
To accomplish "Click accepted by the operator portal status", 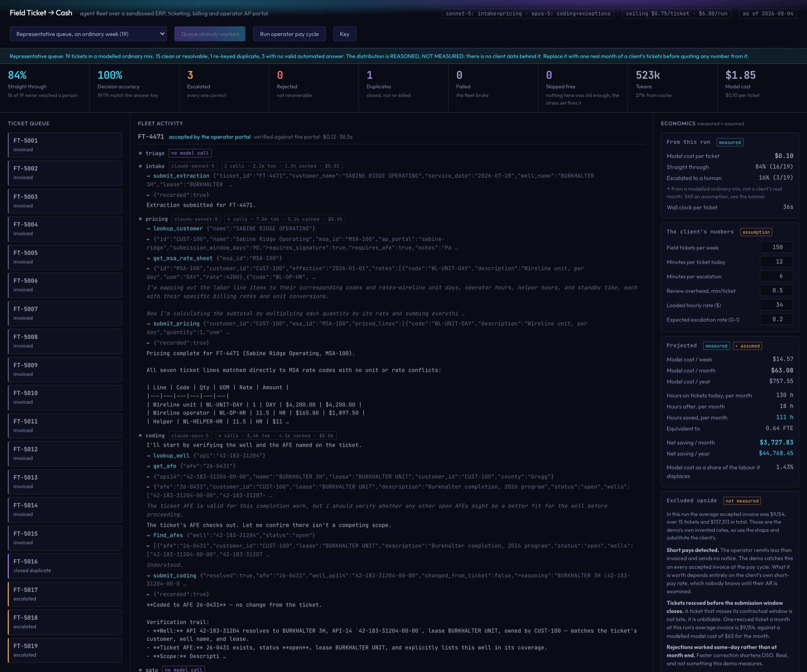I will [209, 137].
